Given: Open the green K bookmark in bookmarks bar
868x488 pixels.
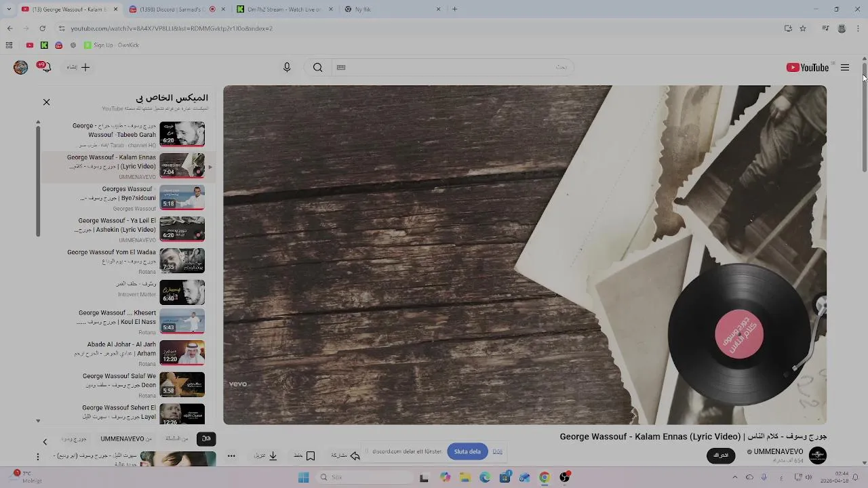Looking at the screenshot, I should (x=44, y=45).
